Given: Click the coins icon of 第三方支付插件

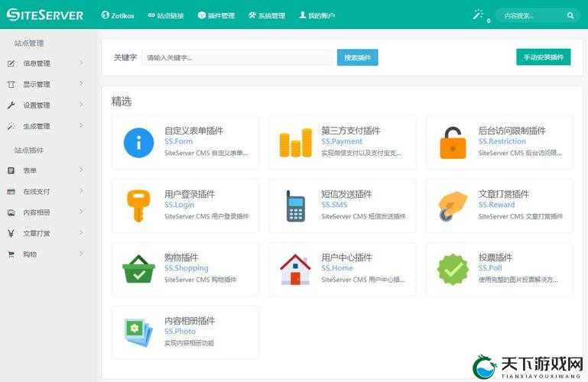Looking at the screenshot, I should coord(295,143).
